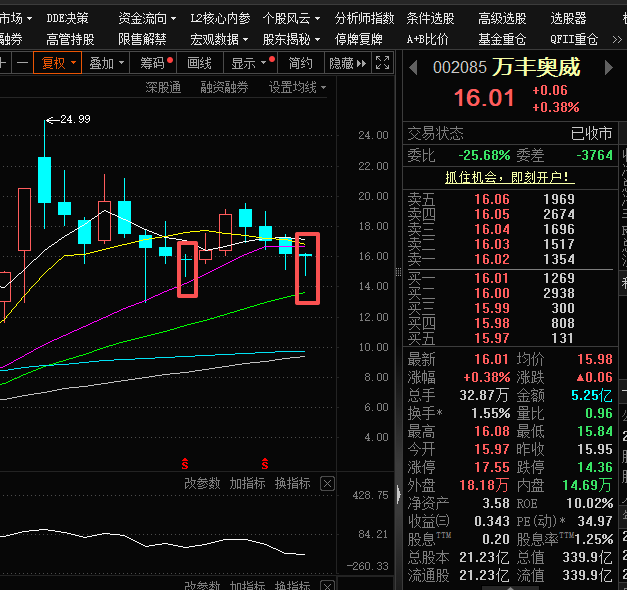This screenshot has height=590, width=627.
Task: Click 加指标 in the first indicator panel
Action: click(247, 484)
